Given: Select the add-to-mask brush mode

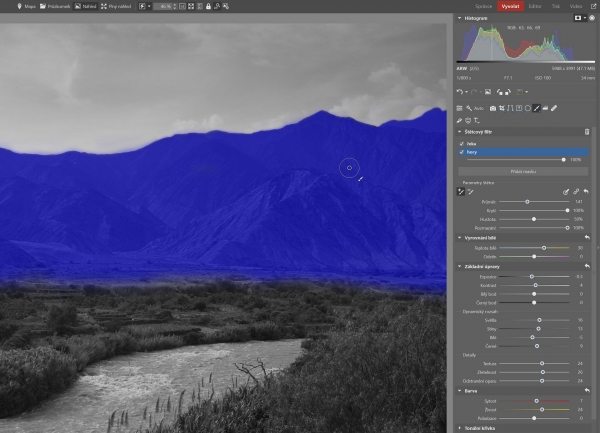Looking at the screenshot, I should [x=461, y=192].
